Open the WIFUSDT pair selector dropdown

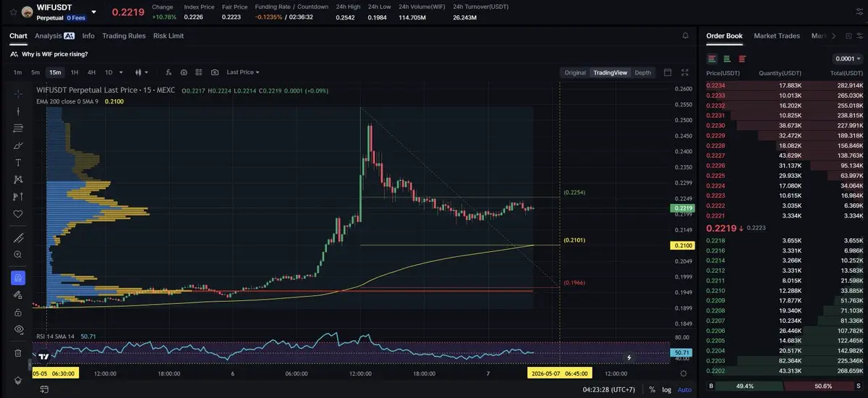[x=93, y=12]
